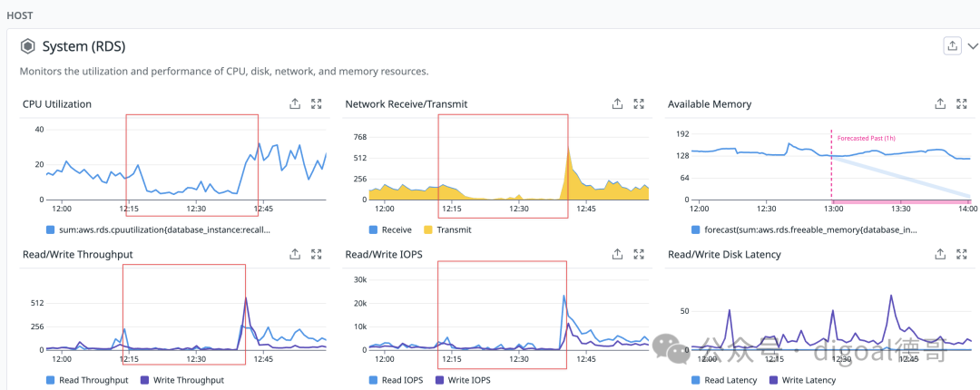Screen dimensions: 980x390
Task: Export the Read/Write IOPS graph
Action: (x=618, y=254)
